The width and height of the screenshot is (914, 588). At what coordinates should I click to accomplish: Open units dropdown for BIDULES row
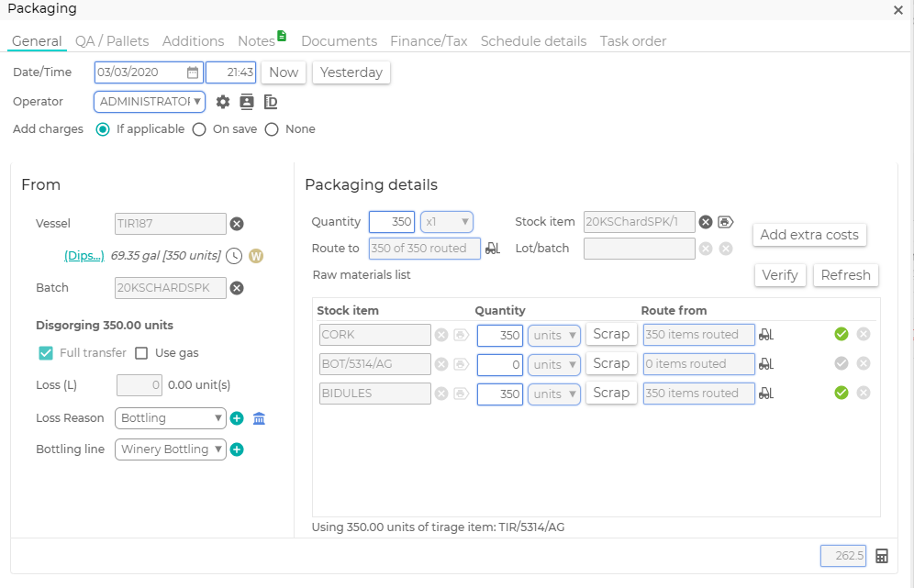[553, 394]
